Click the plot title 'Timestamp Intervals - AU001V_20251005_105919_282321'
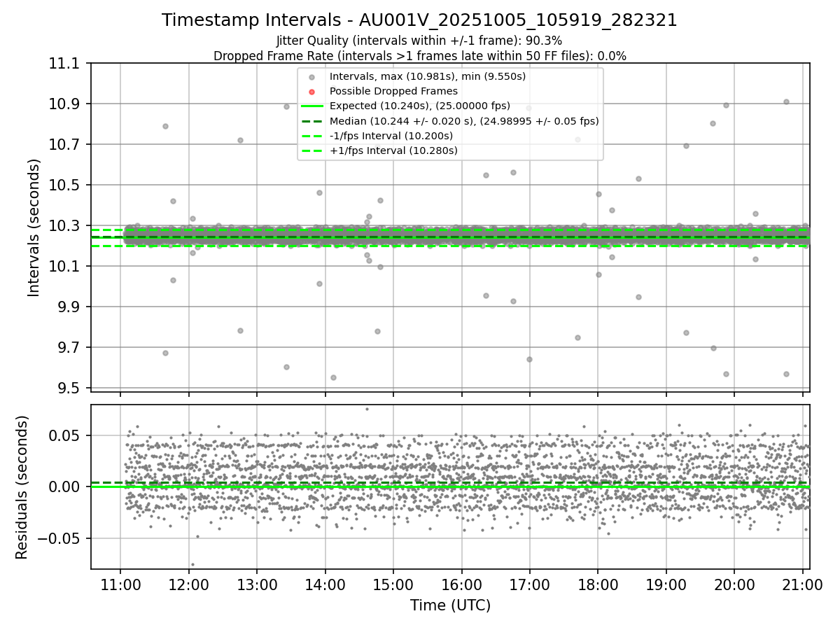Screen dimensions: 840x630 tap(419, 20)
